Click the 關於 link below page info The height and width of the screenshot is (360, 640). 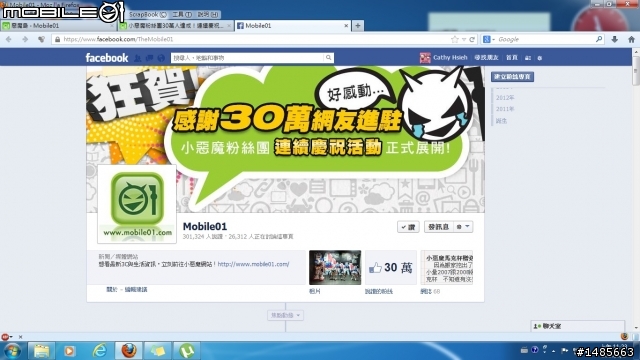coord(112,289)
